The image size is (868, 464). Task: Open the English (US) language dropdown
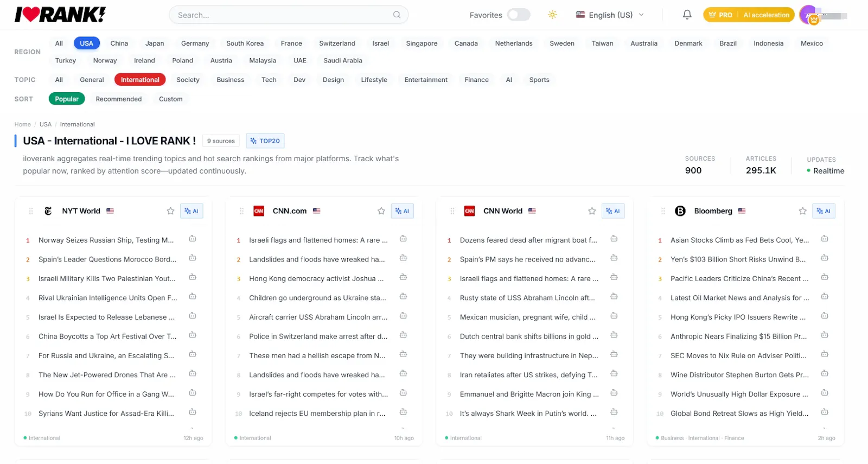point(610,15)
